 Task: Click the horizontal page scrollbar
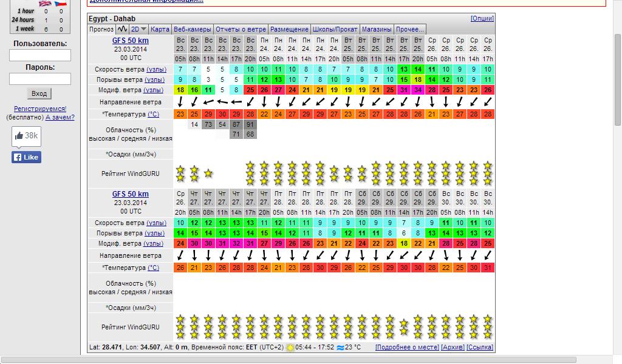(288, 360)
